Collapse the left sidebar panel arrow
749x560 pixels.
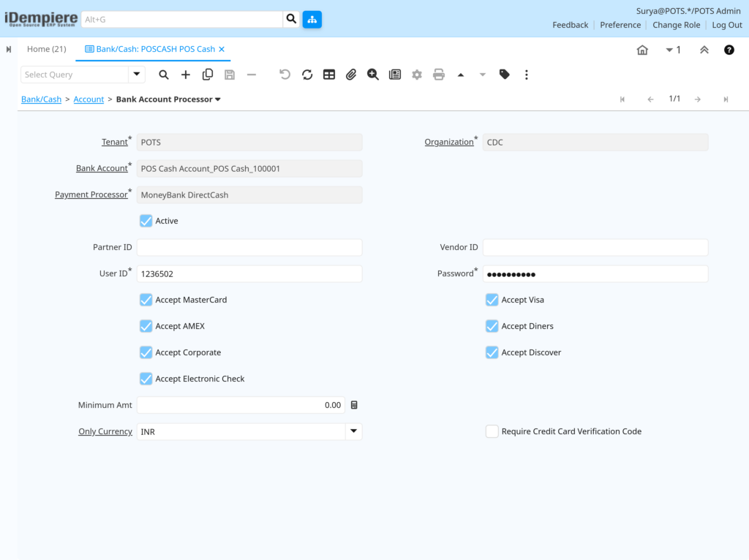[x=9, y=49]
